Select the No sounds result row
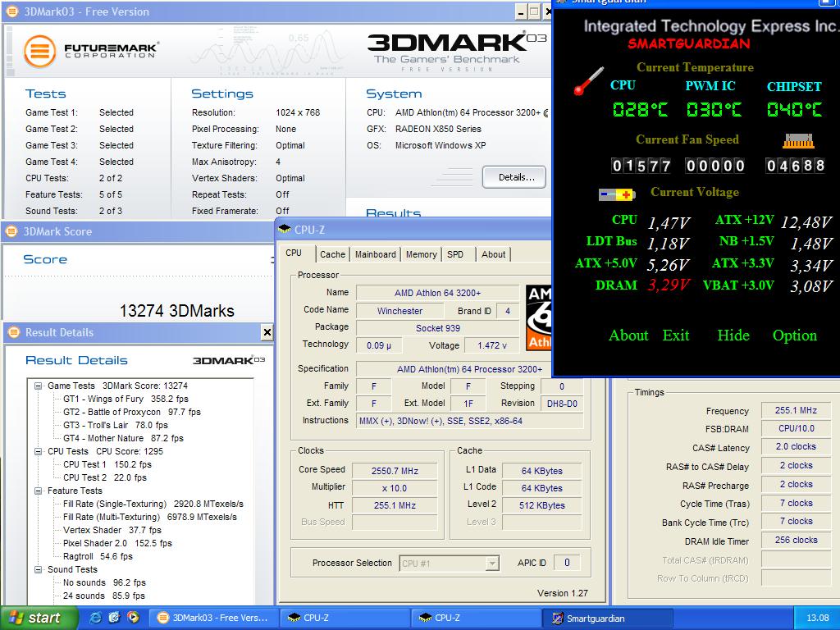840x630 pixels. click(x=104, y=583)
